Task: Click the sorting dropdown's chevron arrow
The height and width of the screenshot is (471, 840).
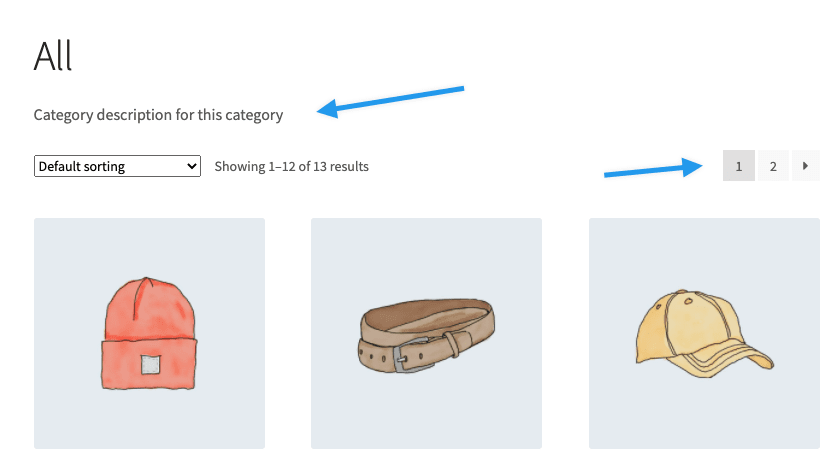Action: coord(193,166)
